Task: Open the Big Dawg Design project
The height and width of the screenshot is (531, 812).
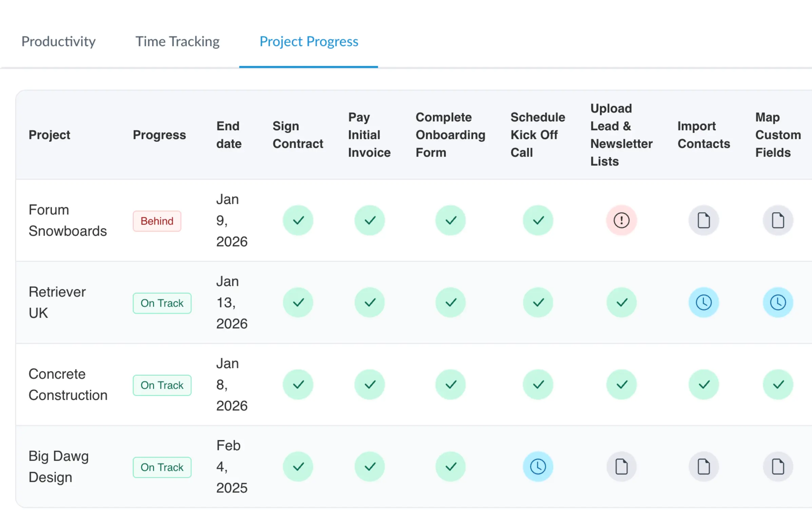Action: tap(58, 467)
